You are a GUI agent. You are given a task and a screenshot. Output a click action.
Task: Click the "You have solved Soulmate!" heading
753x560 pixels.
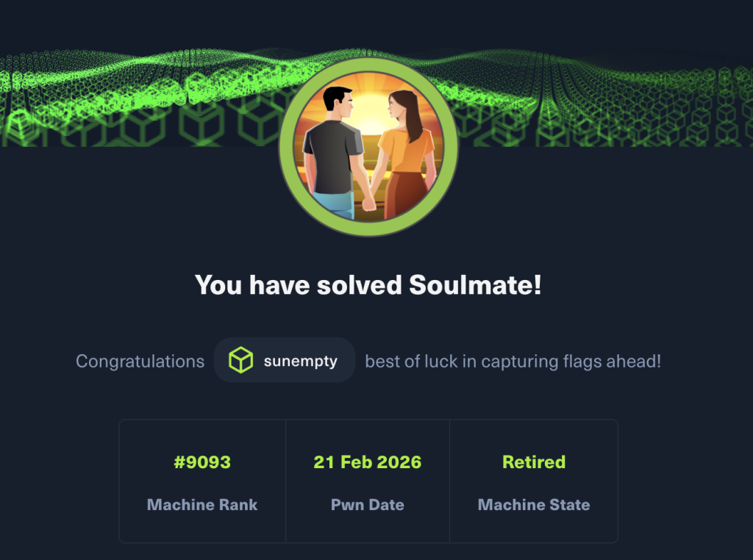coord(368,284)
